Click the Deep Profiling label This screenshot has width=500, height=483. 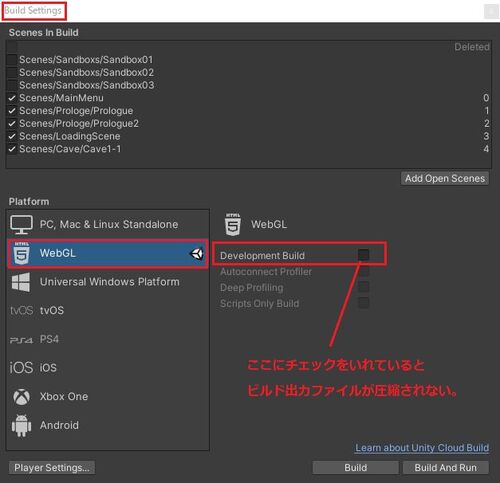pyautogui.click(x=252, y=288)
